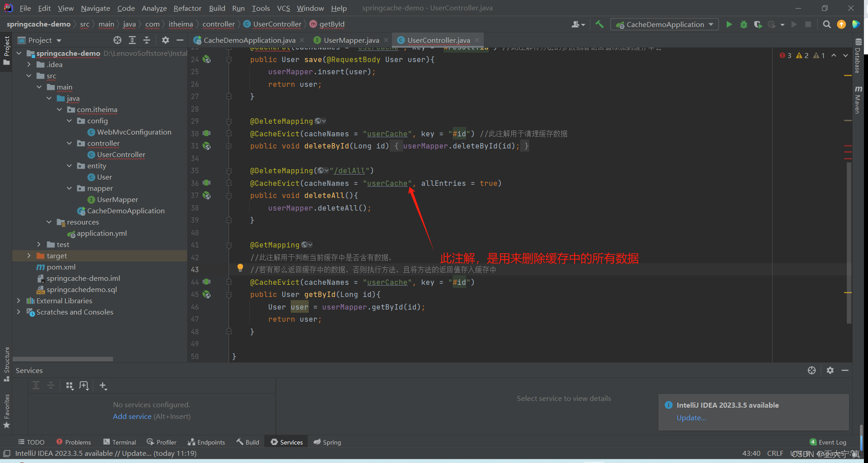Open the account user icon dropdown

pos(578,24)
